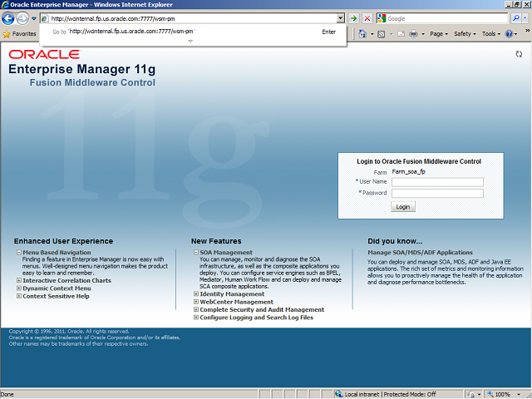Image resolution: width=532 pixels, height=399 pixels.
Task: Select the Go to URL autocomplete suggestion
Action: click(x=193, y=32)
